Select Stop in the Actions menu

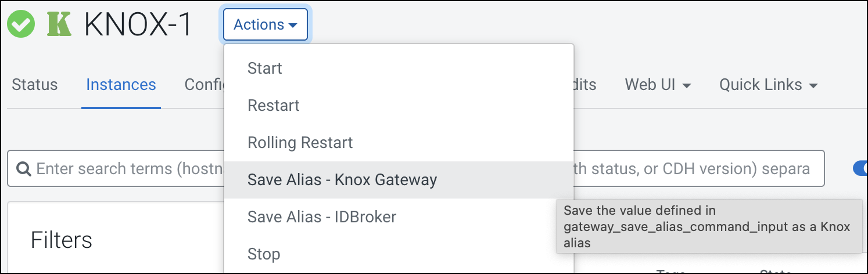click(264, 254)
